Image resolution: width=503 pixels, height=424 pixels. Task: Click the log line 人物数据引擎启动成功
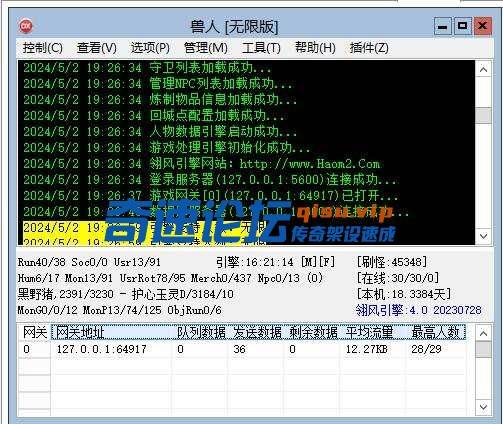[160, 132]
